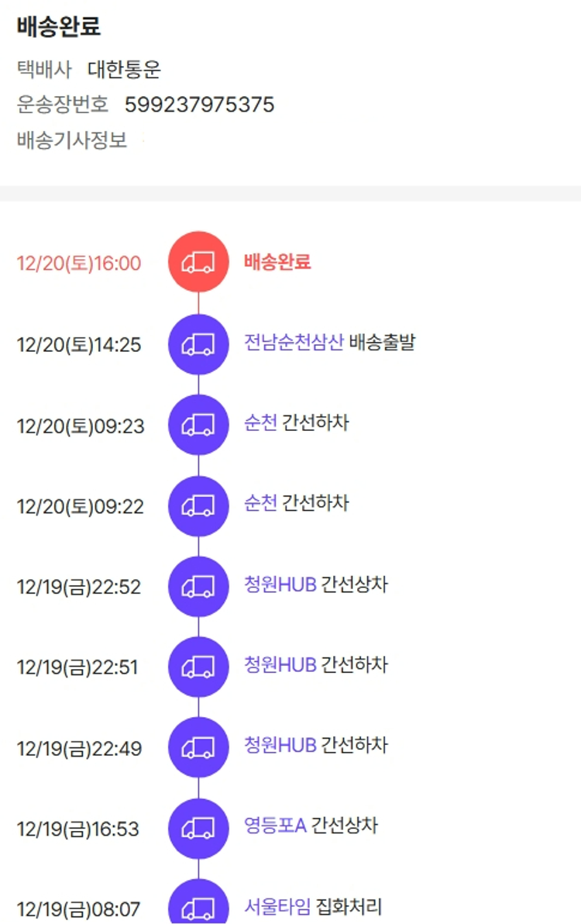Open the 전남순천삼산 location link
The height and width of the screenshot is (924, 581).
pos(294,343)
